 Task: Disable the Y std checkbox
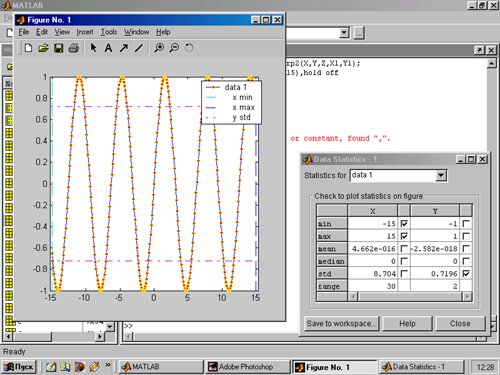point(466,274)
